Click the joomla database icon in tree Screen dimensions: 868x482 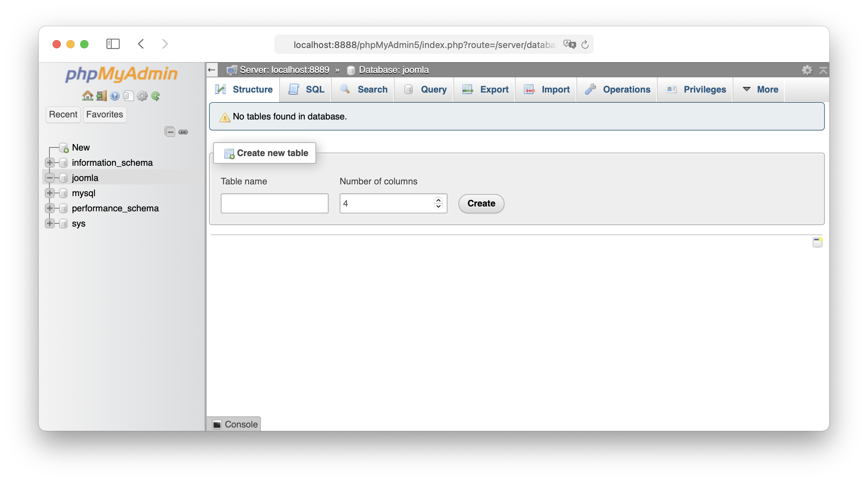[x=63, y=178]
